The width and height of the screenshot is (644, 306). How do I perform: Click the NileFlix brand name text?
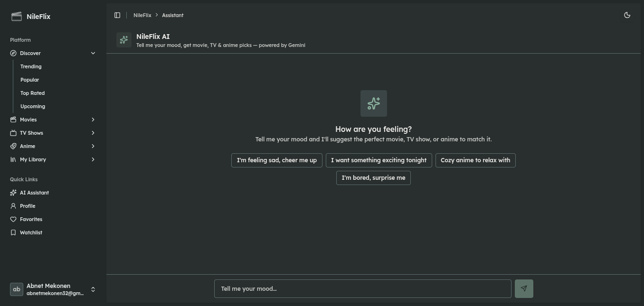click(38, 17)
